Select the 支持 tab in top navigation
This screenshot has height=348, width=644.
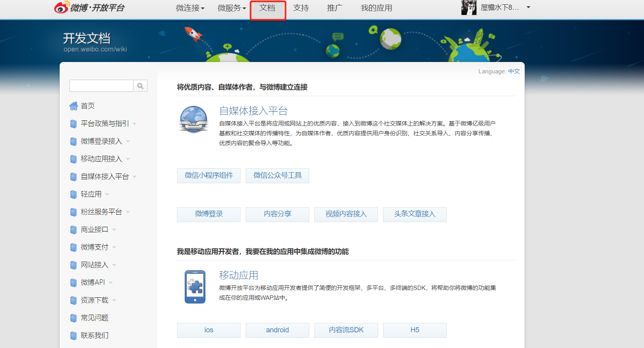coord(301,8)
